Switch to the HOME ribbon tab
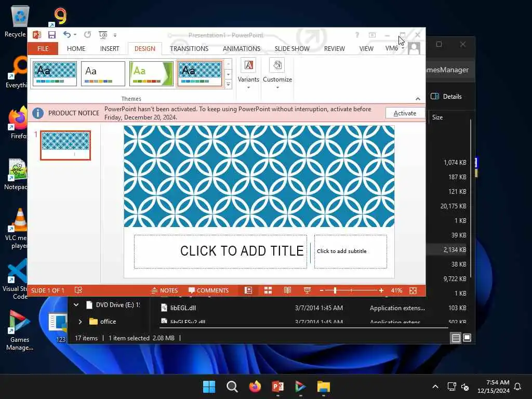Image resolution: width=532 pixels, height=399 pixels. coord(76,48)
